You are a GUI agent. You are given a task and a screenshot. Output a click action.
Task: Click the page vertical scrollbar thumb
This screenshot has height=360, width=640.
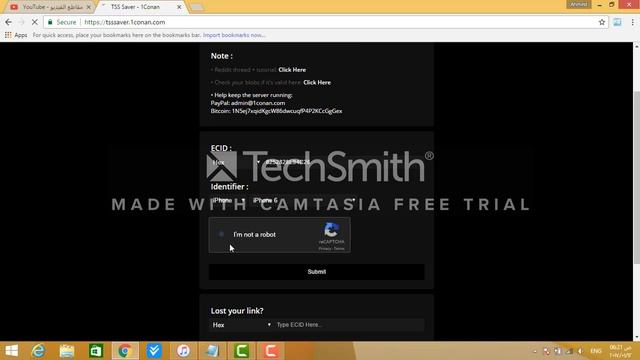click(x=636, y=178)
